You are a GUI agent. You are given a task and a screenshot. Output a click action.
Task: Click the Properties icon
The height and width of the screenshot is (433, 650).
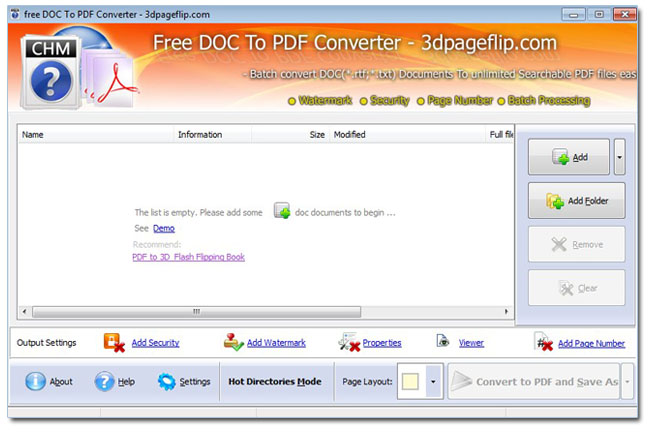349,343
